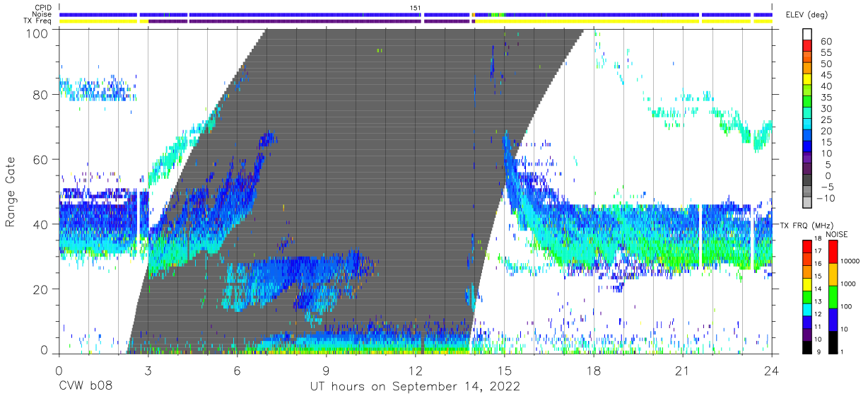Screen dimensions: 868x401
Task: Click the "100" label on Range Gate axis
Action: coord(37,33)
